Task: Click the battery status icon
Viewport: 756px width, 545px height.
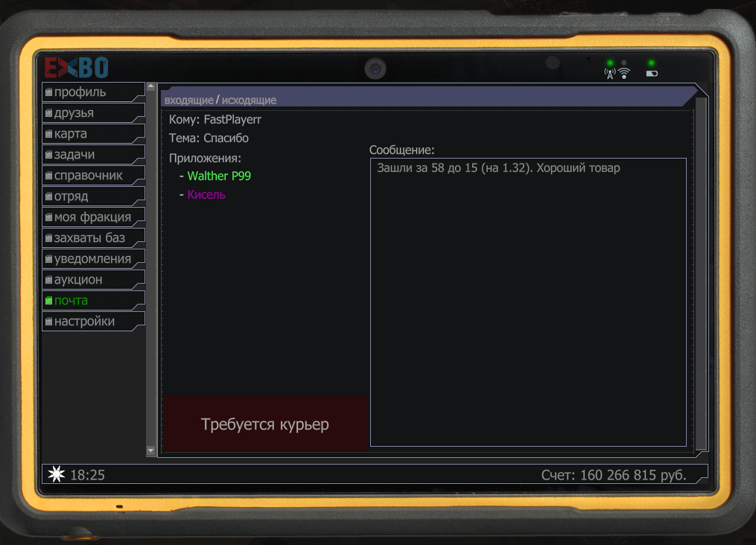Action: 652,74
